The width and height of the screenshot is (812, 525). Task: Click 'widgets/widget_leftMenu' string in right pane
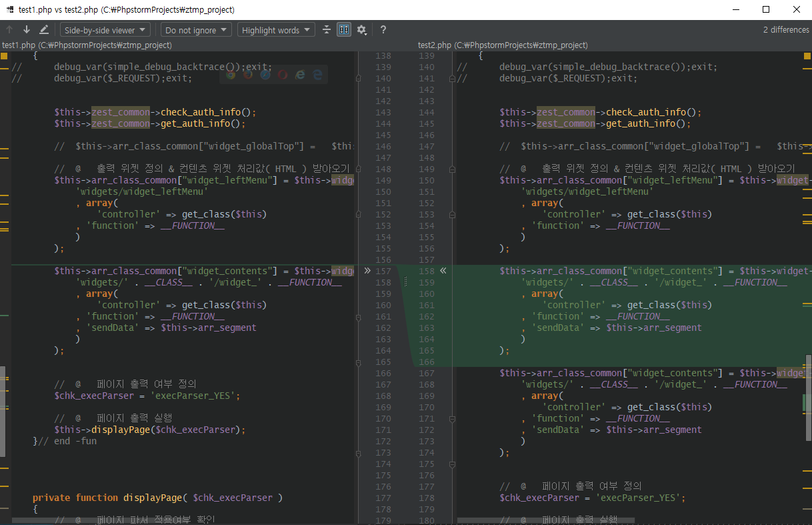[x=587, y=191]
